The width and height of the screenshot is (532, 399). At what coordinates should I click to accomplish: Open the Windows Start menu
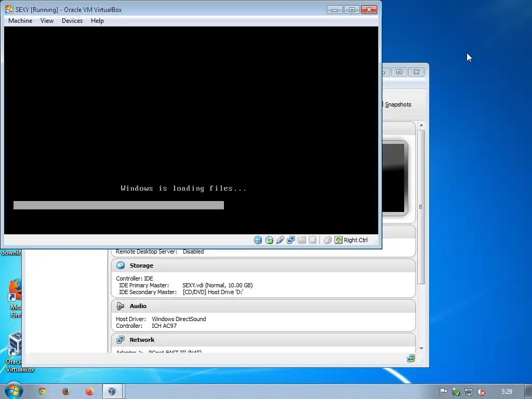[14, 391]
